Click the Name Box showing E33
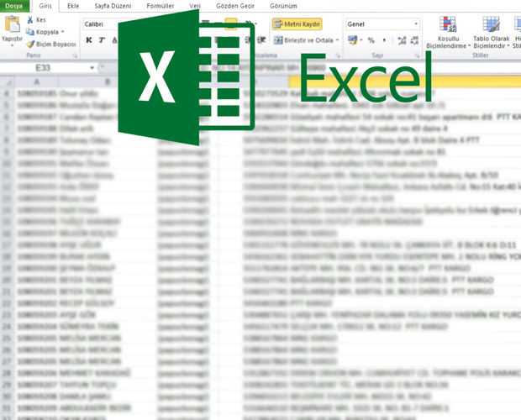Screen dimensions: 521x420 click(42, 66)
